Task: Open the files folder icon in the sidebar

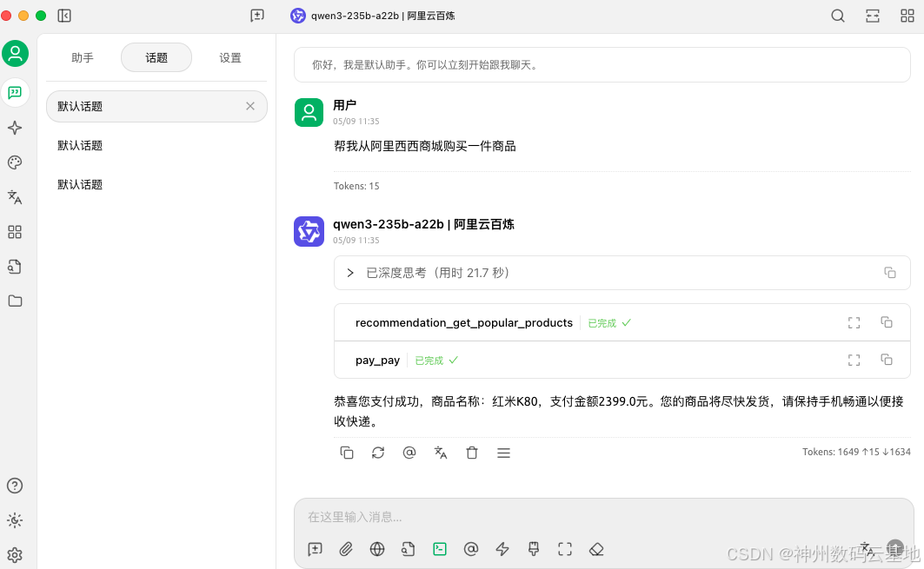Action: tap(16, 301)
